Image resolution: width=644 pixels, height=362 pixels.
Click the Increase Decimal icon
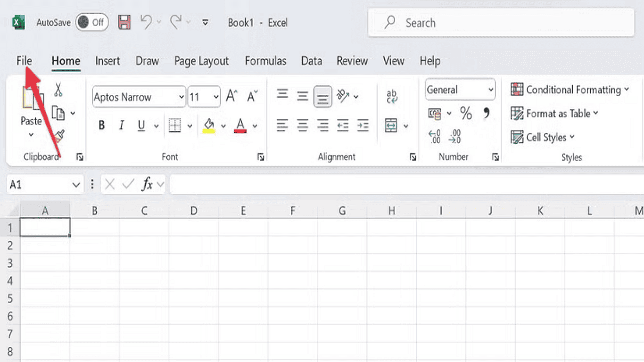(x=435, y=137)
